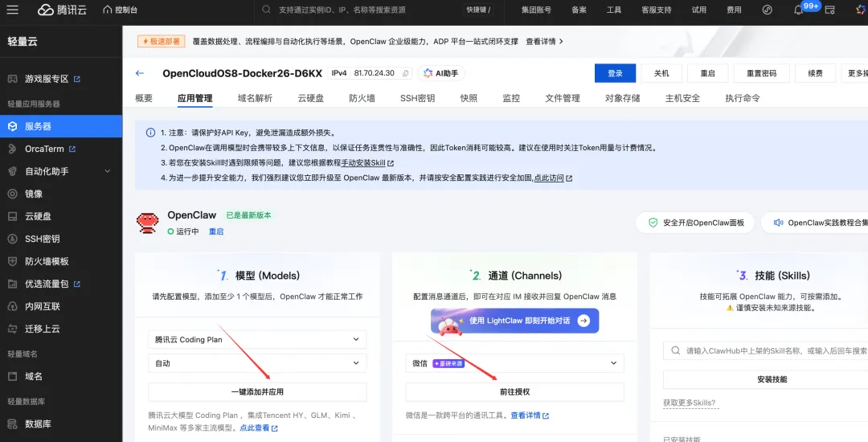
Task: Switch to the 域名解析 tab
Action: (x=256, y=98)
